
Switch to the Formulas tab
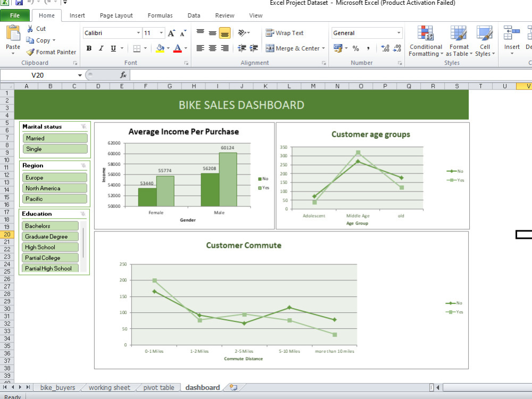(160, 15)
